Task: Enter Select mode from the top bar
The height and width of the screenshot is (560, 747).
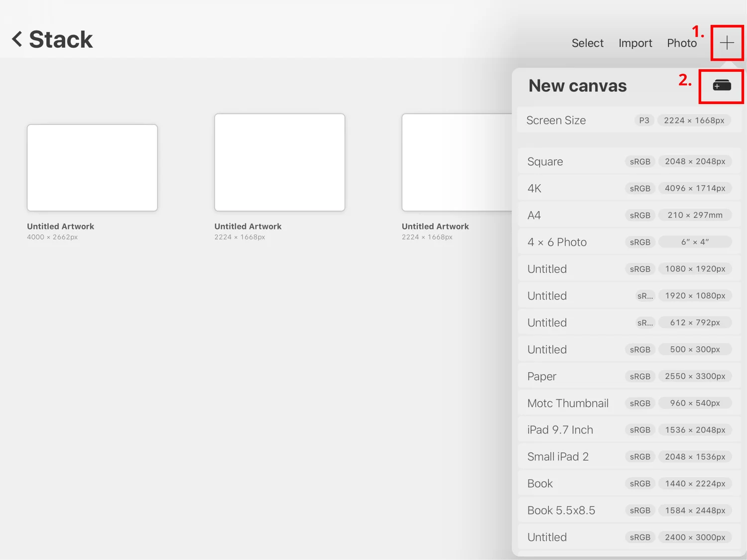Action: point(588,43)
